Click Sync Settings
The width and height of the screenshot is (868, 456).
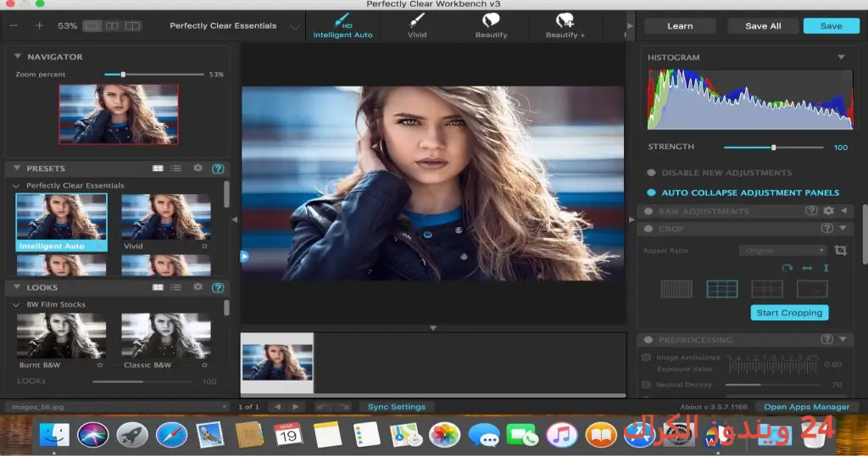(397, 407)
